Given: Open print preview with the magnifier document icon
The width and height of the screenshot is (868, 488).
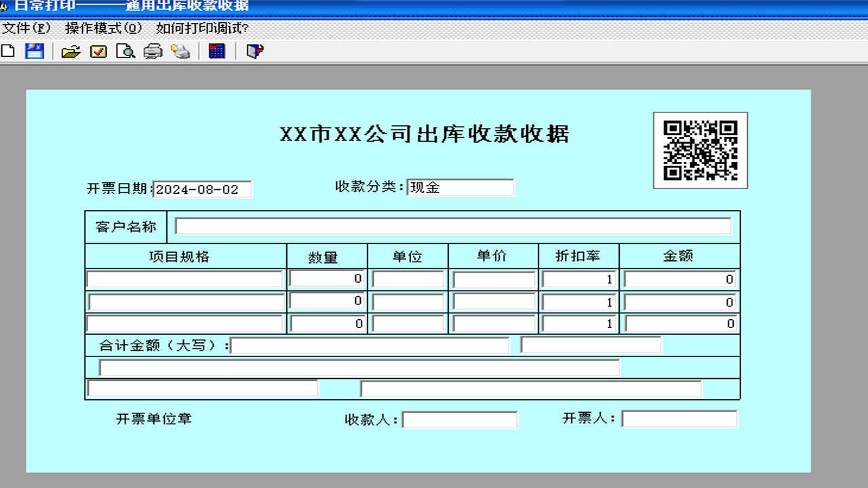Looking at the screenshot, I should point(124,50).
